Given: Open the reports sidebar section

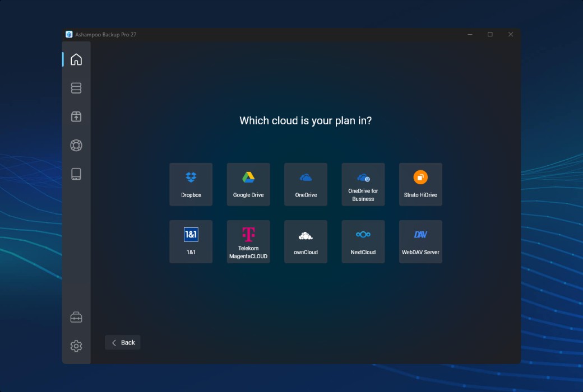Looking at the screenshot, I should point(76,174).
